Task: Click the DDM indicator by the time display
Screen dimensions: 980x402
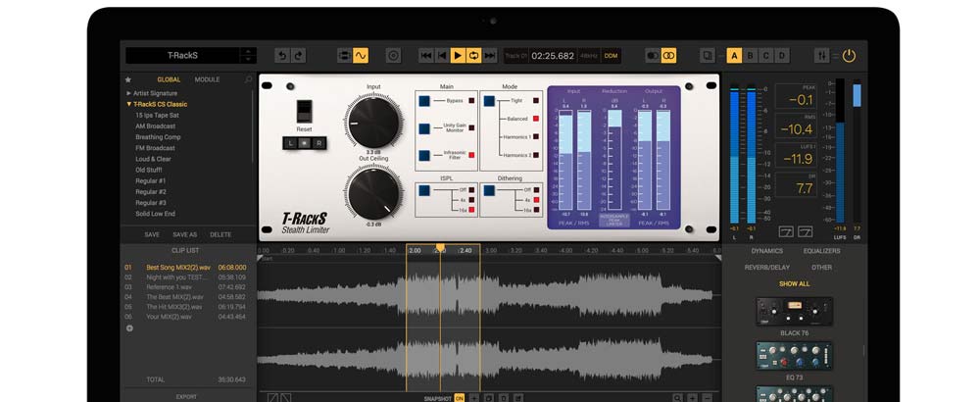Action: click(611, 56)
